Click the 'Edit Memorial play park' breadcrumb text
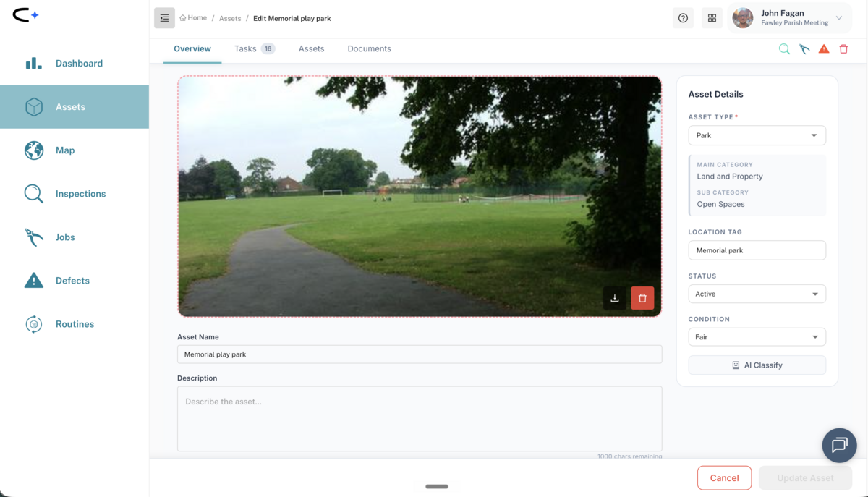Image resolution: width=868 pixels, height=497 pixels. [292, 18]
